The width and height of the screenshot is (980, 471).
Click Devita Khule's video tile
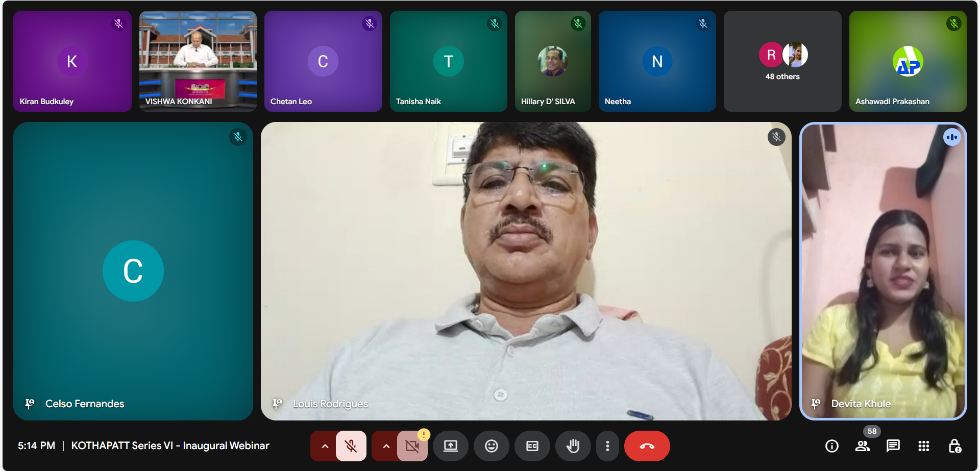click(883, 270)
